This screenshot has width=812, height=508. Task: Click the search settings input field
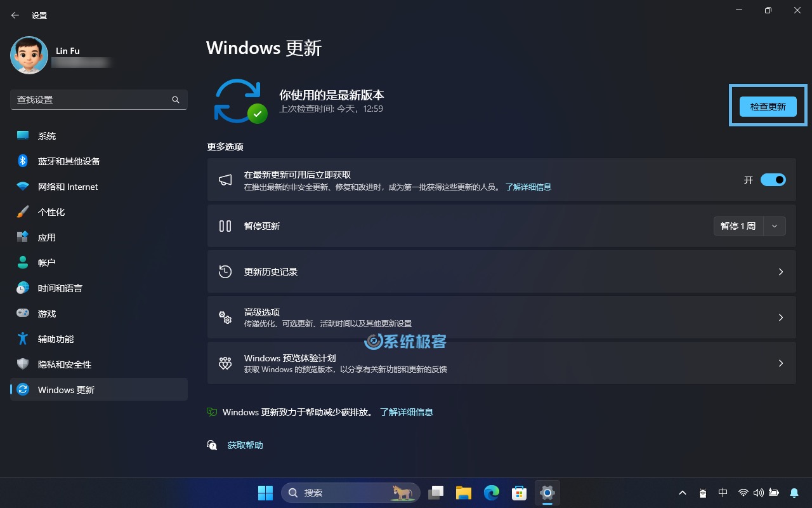(99, 100)
